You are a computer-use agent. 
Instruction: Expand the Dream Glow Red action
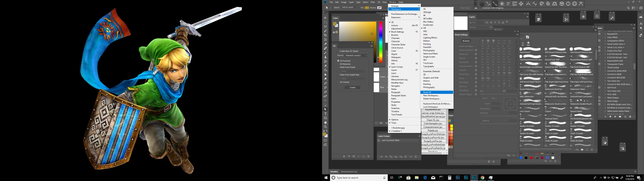point(605,51)
